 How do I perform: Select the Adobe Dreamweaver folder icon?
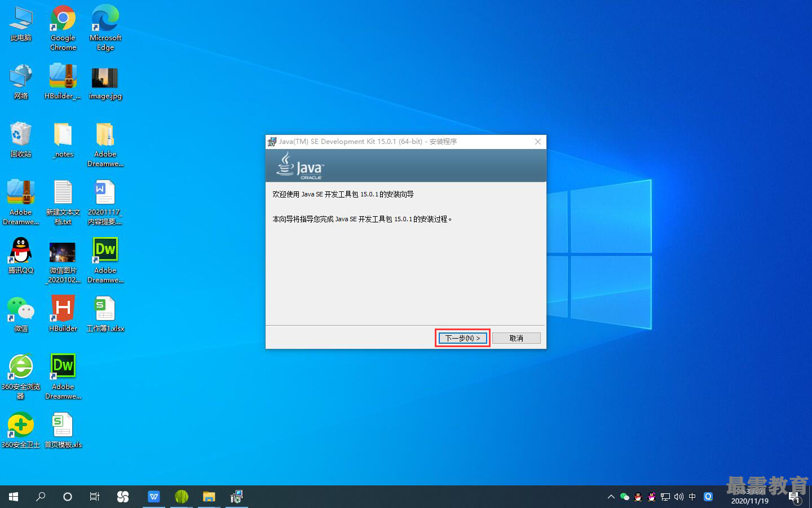(105, 145)
